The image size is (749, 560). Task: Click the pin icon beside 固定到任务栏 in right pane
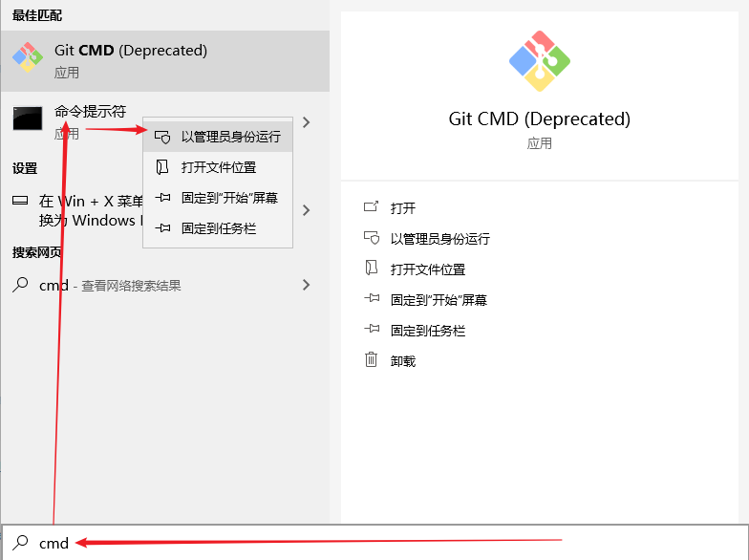[x=372, y=329]
